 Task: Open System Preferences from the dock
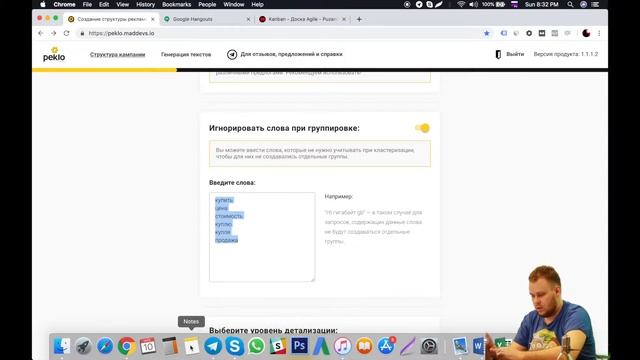[429, 346]
